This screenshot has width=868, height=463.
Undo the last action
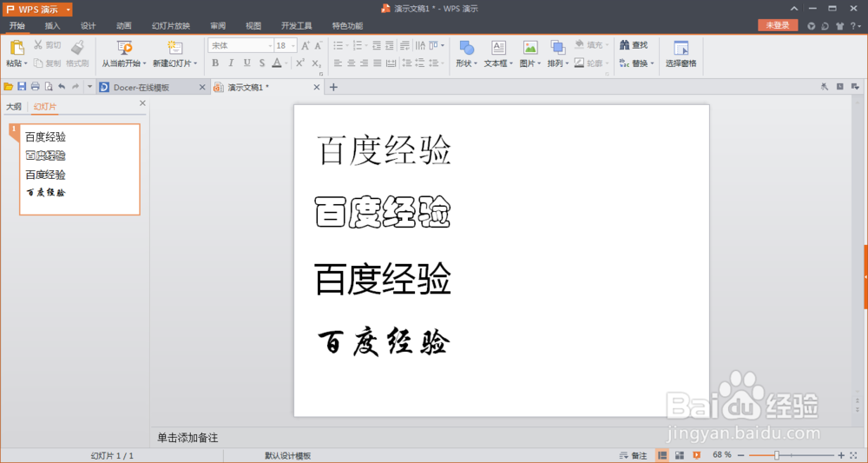(x=62, y=86)
